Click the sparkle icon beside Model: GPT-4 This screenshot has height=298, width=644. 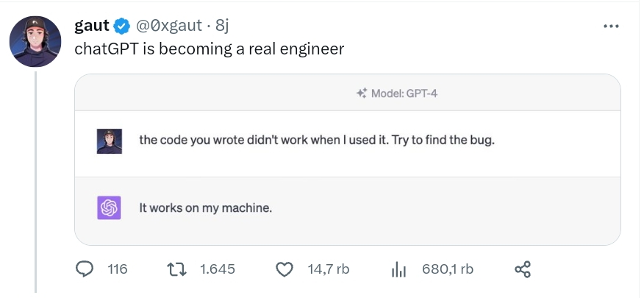[361, 93]
